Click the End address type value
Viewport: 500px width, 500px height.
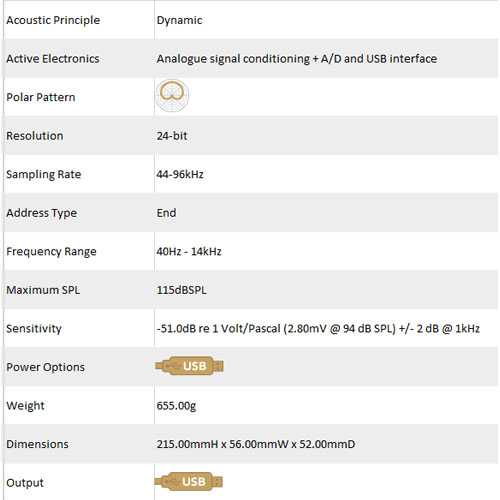pos(166,213)
